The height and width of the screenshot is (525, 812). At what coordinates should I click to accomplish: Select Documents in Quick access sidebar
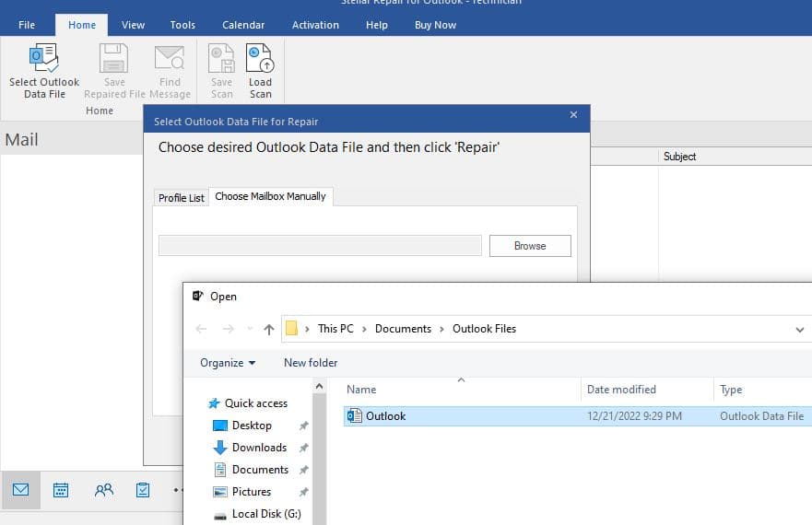coord(260,470)
